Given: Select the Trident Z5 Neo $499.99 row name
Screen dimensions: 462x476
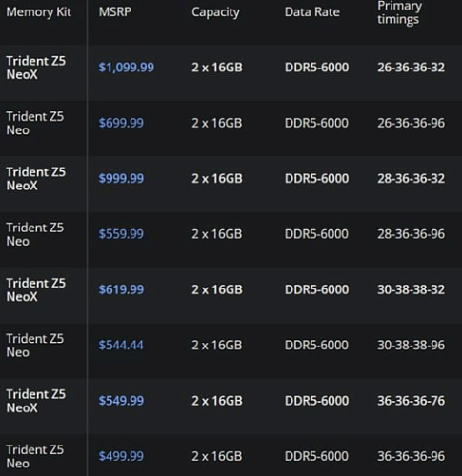Looking at the screenshot, I should 35,456.
